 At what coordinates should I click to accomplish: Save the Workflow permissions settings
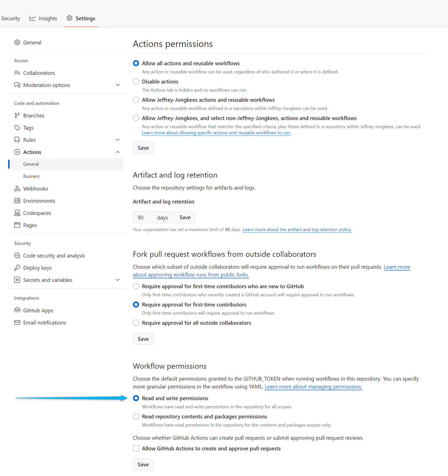coord(143,464)
